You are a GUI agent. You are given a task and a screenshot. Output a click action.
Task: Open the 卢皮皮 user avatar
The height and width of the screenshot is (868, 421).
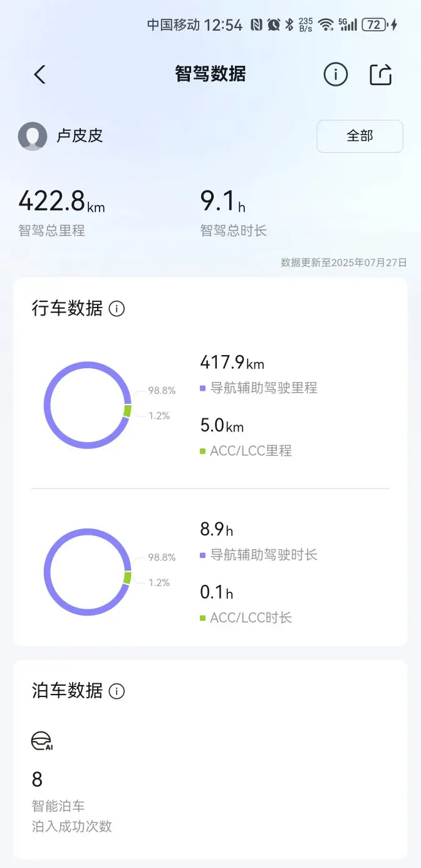tap(33, 136)
